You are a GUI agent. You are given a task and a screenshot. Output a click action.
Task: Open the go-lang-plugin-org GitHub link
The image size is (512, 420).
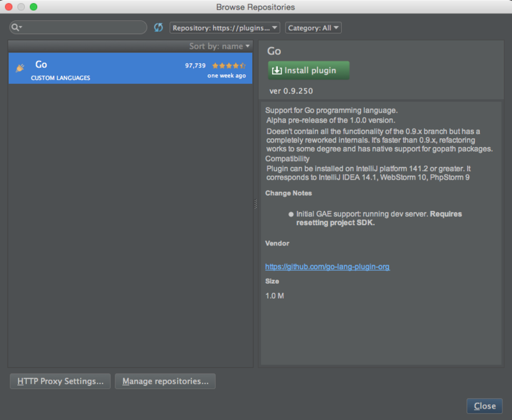(327, 267)
